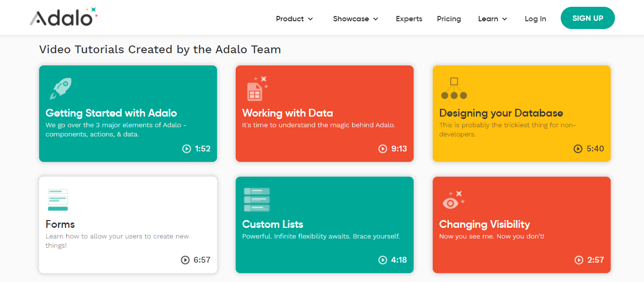644x282 pixels.
Task: Click the Adalo logo
Action: point(63,18)
